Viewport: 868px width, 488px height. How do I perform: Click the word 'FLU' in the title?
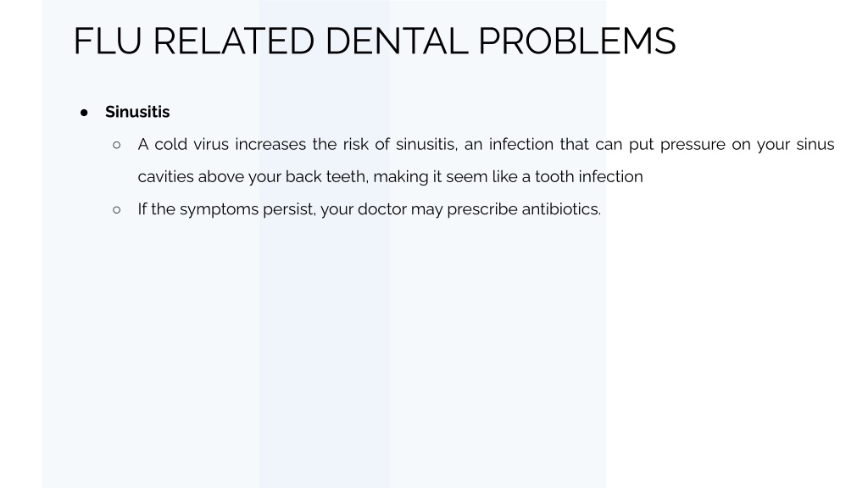point(108,42)
